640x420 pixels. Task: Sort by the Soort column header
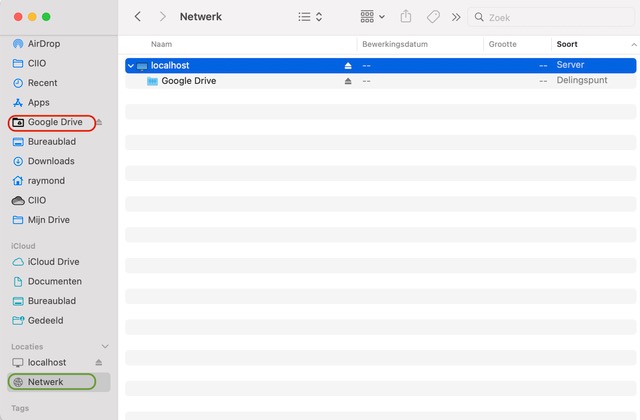point(567,44)
